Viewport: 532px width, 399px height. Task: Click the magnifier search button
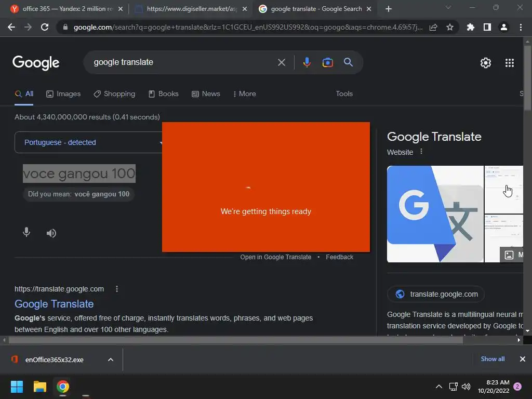348,62
